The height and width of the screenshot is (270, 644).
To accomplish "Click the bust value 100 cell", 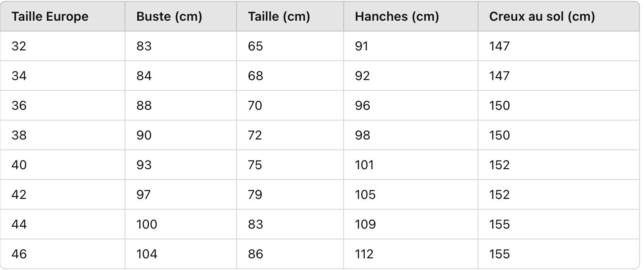I will pyautogui.click(x=147, y=224).
